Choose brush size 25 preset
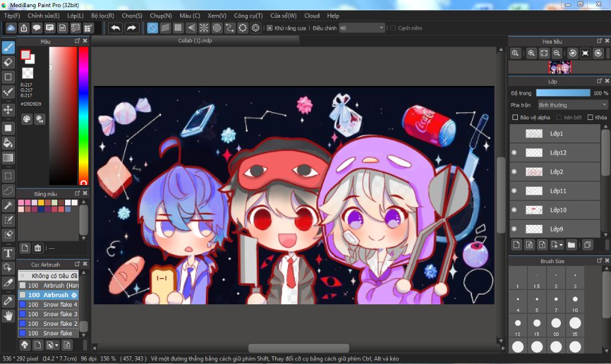Image resolution: width=611 pixels, height=364 pixels. point(575,325)
